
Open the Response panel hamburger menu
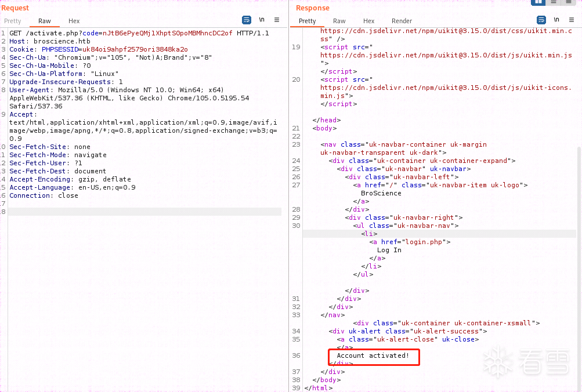(572, 20)
